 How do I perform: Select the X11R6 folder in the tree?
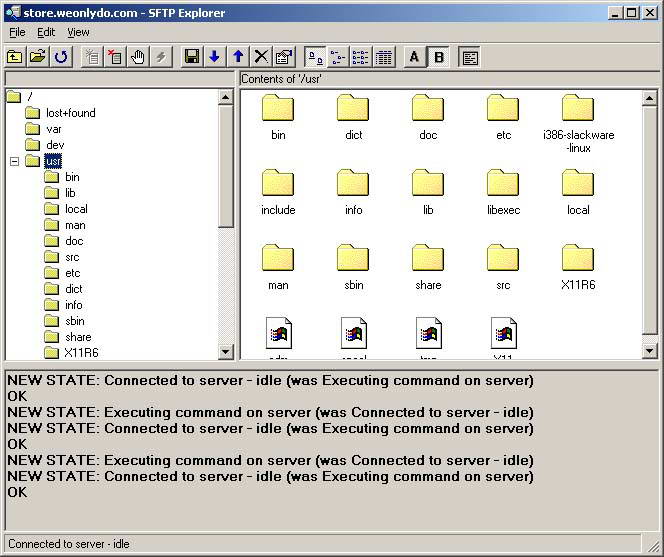tap(81, 353)
